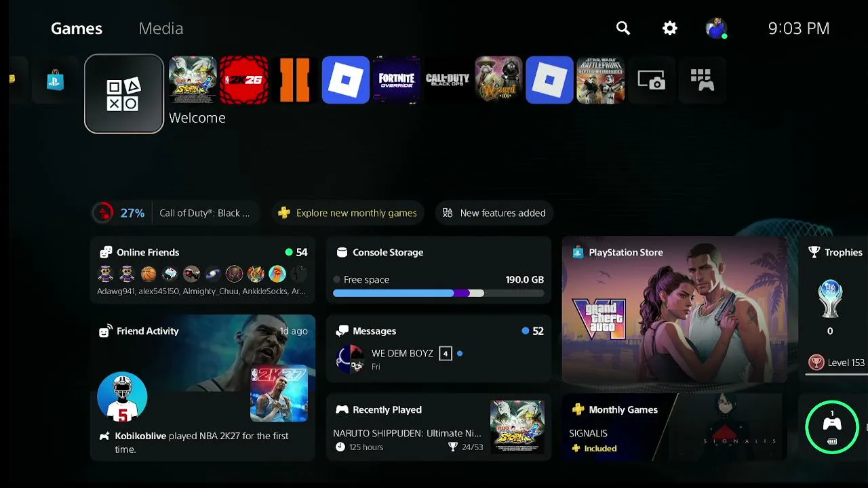
Task: Launch the Naruto Storm game tile in the game row
Action: click(193, 80)
